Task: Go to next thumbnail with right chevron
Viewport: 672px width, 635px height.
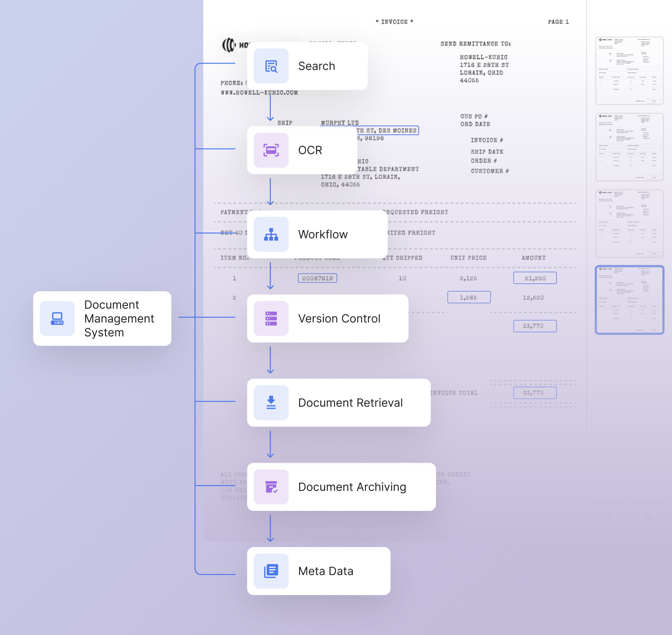Action: [x=648, y=517]
